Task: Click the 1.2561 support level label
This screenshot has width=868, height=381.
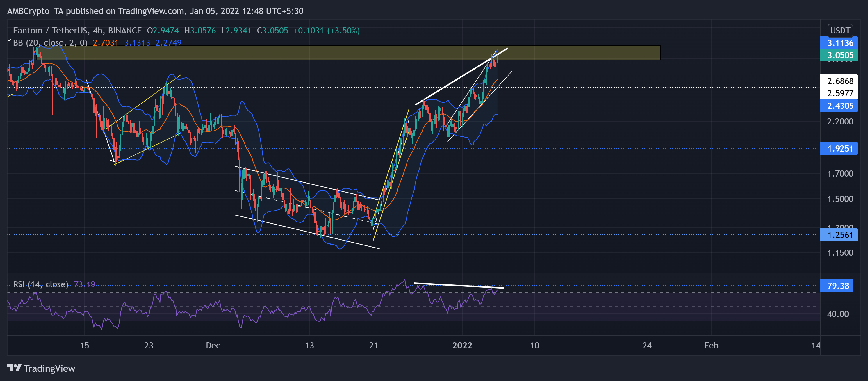Action: coord(839,235)
